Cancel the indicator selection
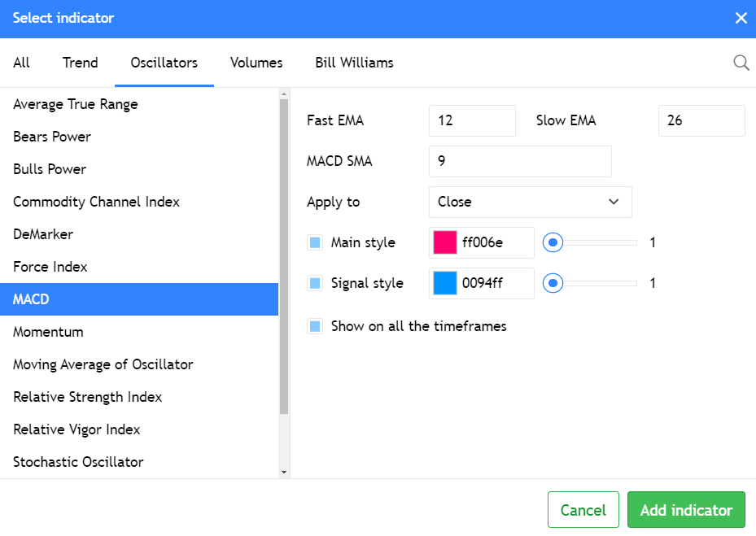756x536 pixels. (x=583, y=510)
